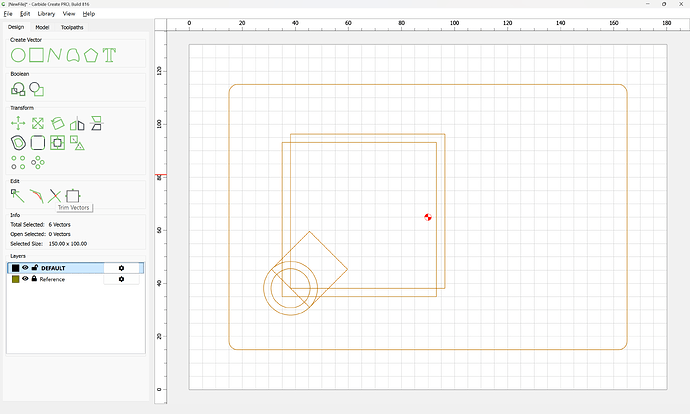Viewport: 690px width, 414px height.
Task: Open Reference layer settings gear
Action: point(121,279)
